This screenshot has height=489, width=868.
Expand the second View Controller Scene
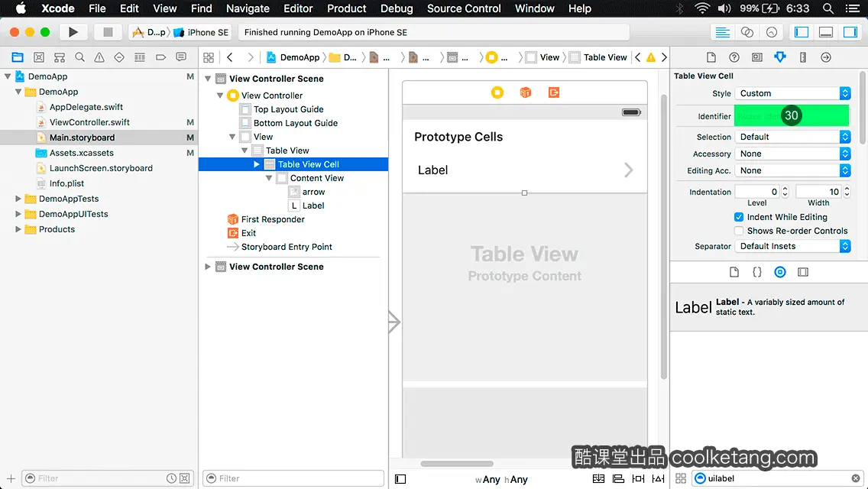[208, 267]
